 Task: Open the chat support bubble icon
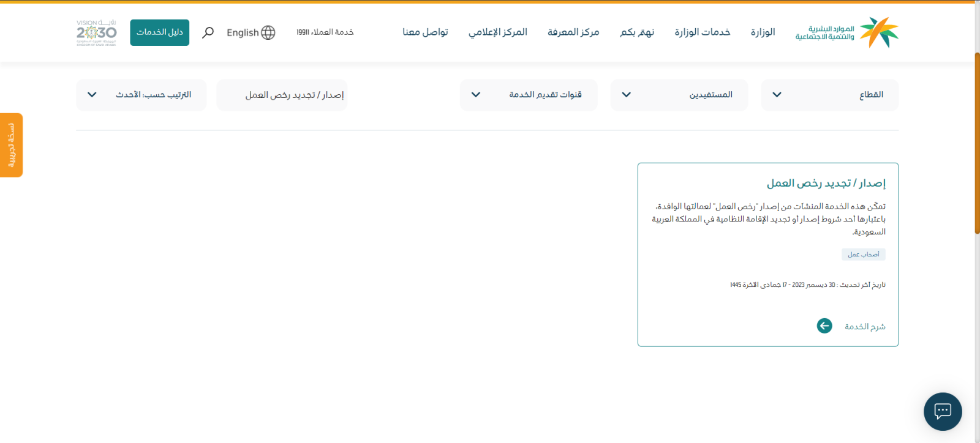[x=942, y=411]
